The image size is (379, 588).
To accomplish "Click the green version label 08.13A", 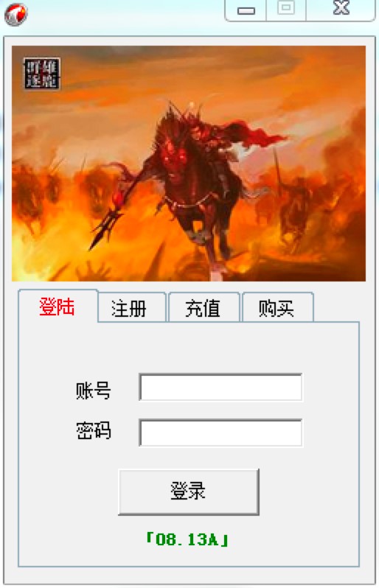I will [x=187, y=539].
